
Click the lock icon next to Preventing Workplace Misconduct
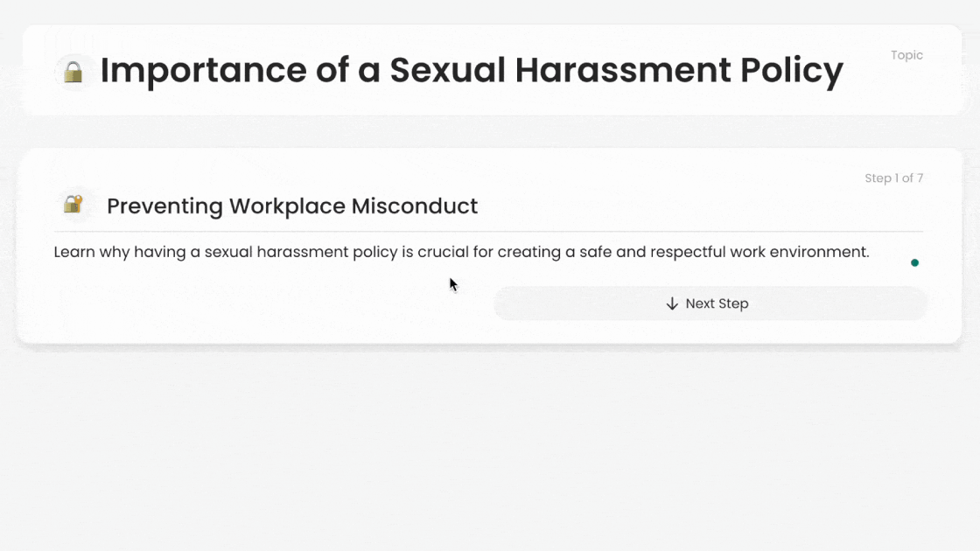click(x=73, y=206)
